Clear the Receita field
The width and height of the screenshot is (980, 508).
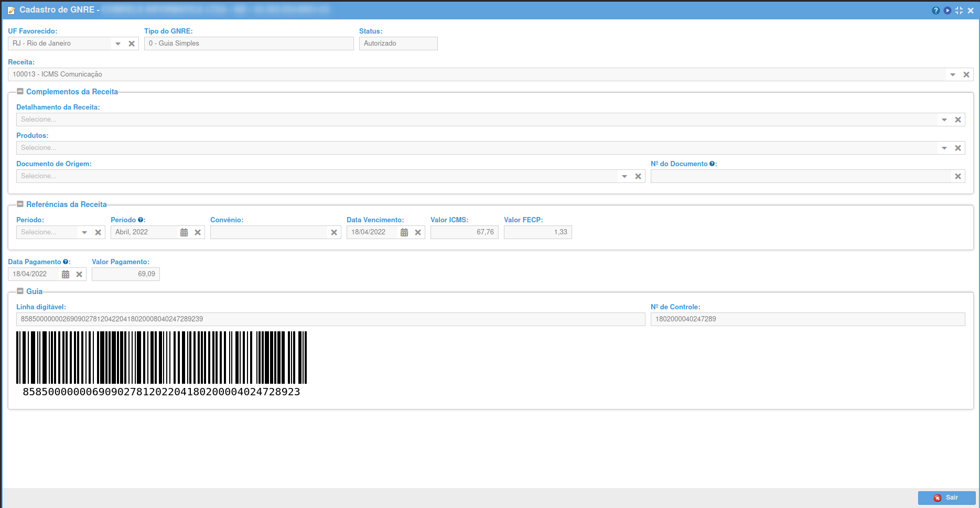coord(966,74)
